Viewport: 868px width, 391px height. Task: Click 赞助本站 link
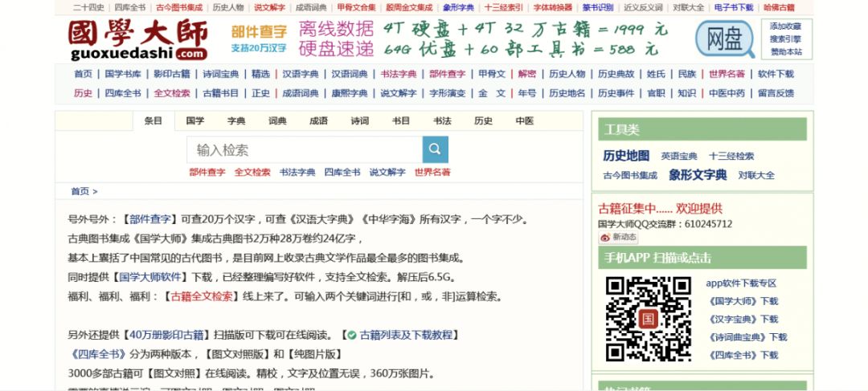click(785, 52)
